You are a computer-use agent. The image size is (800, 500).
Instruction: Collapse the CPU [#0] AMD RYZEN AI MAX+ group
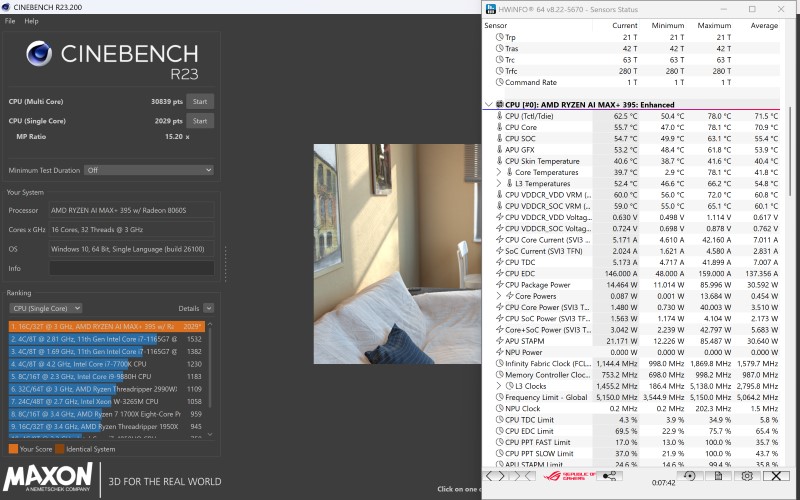point(489,105)
